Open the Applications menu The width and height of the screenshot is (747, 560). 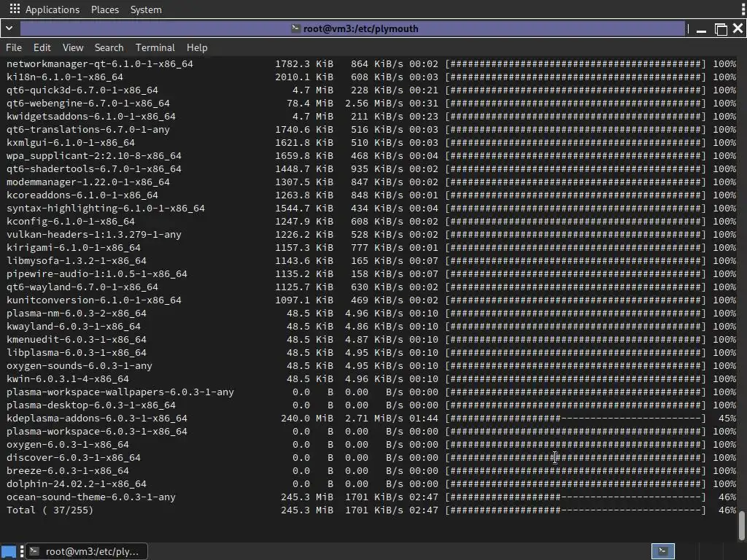[53, 9]
